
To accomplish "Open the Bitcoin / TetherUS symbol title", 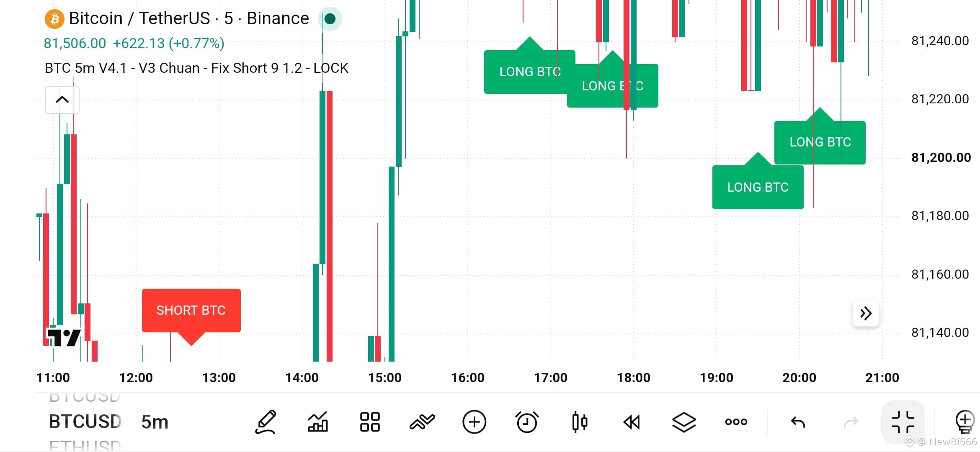I will pyautogui.click(x=189, y=18).
